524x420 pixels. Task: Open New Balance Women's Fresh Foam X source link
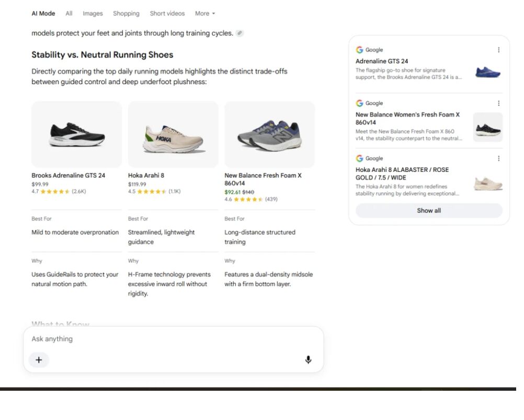coord(408,119)
